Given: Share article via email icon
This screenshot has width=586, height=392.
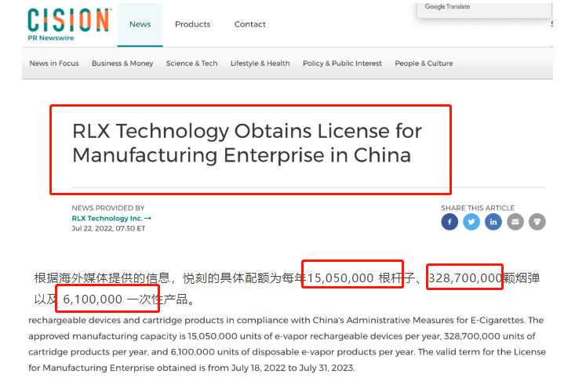Looking at the screenshot, I should [x=515, y=222].
